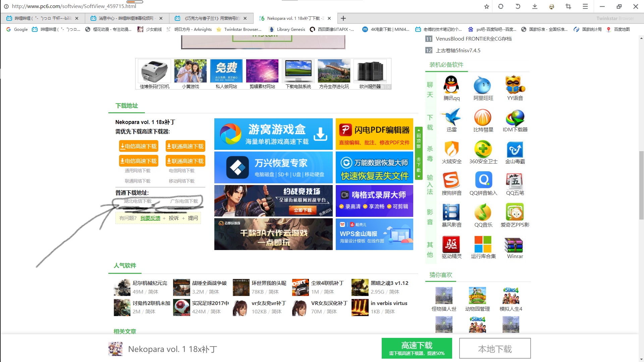The image size is (644, 362).
Task: Click the 湖北电信下载 link
Action: (138, 201)
